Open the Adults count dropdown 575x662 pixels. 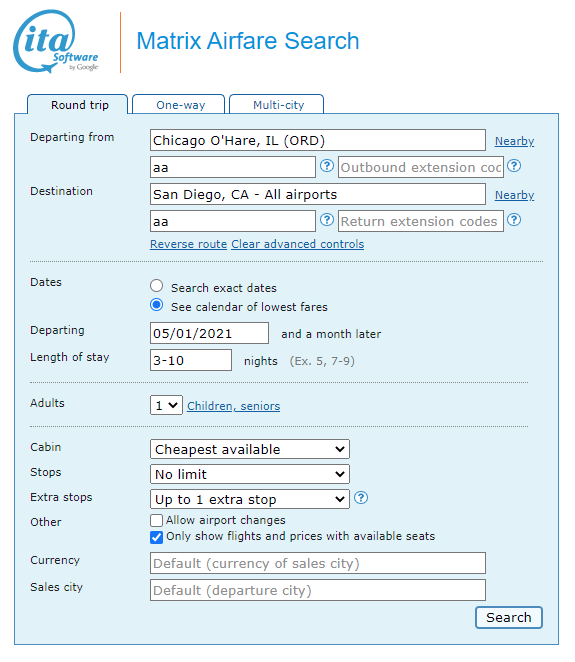pyautogui.click(x=166, y=405)
